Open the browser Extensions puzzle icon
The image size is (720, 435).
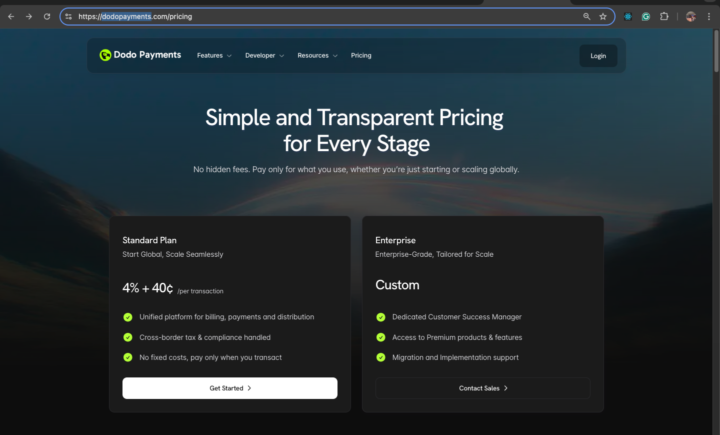pos(664,16)
